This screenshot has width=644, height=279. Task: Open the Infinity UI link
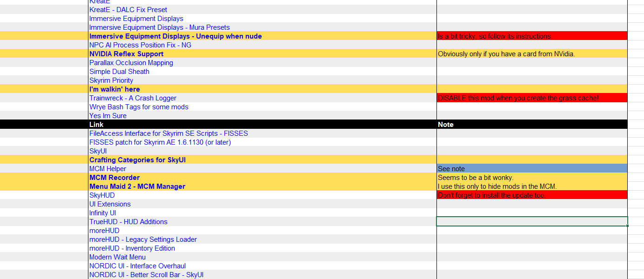(x=103, y=213)
